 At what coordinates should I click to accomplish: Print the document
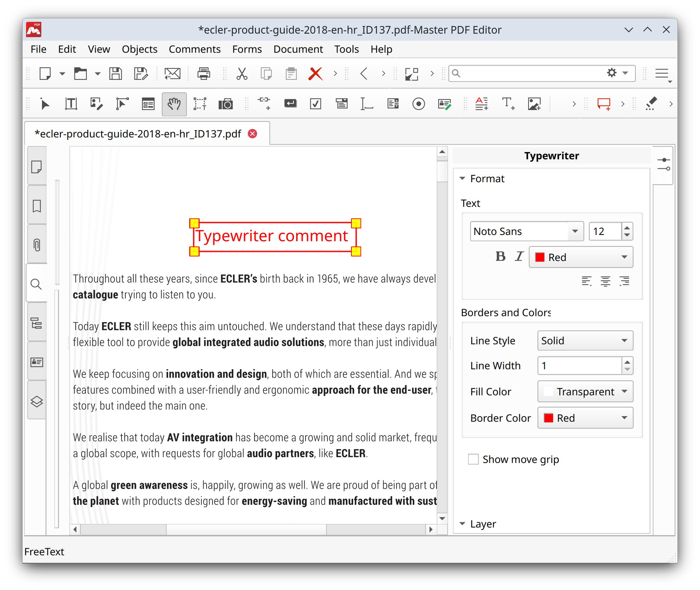[203, 74]
